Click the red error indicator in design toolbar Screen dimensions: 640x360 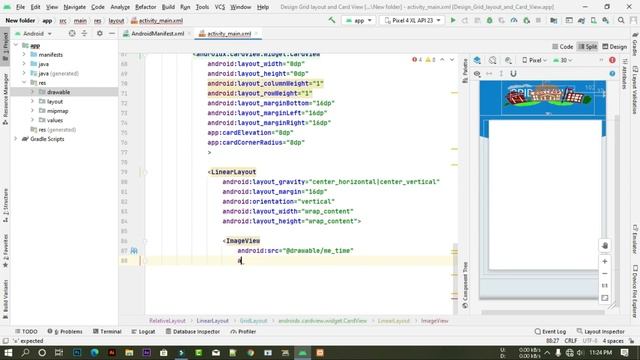[612, 60]
